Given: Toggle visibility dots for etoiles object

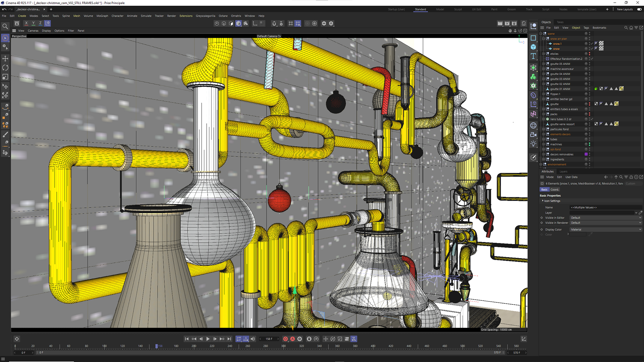Looking at the screenshot, I should pyautogui.click(x=589, y=54).
